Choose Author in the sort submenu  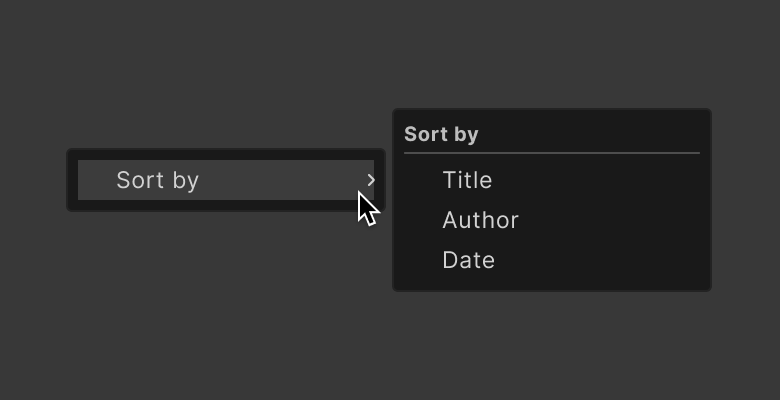[480, 220]
